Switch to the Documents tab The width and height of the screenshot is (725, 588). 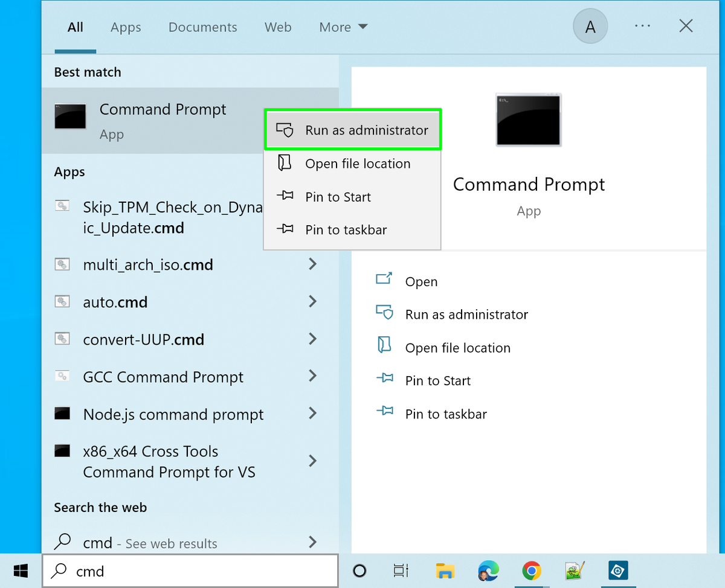click(202, 27)
